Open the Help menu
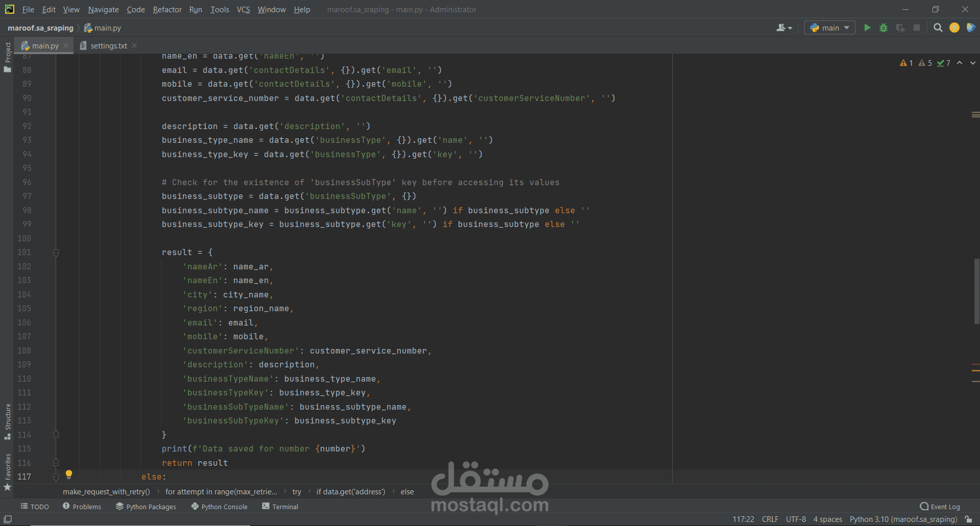Screen dimensions: 980x526 [x=302, y=9]
